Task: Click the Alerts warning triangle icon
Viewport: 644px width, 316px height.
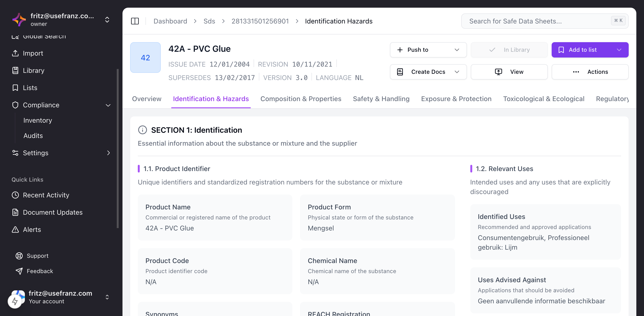Action: click(15, 229)
